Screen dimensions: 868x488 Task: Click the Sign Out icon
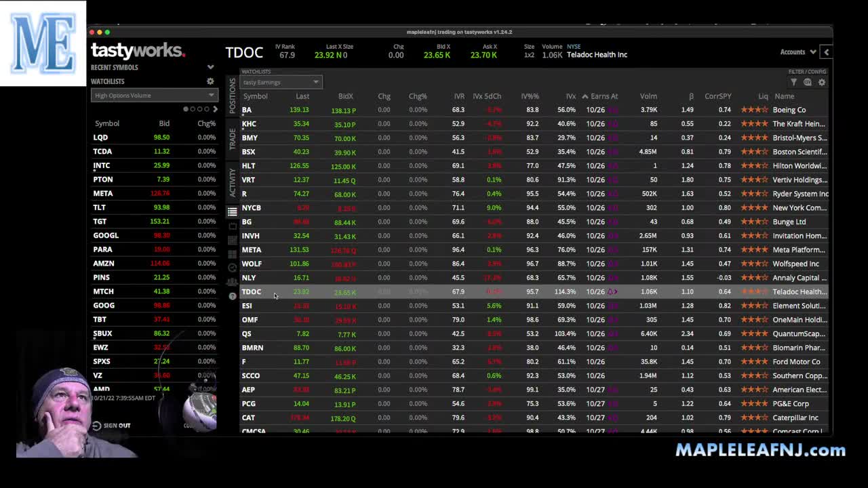(96, 426)
